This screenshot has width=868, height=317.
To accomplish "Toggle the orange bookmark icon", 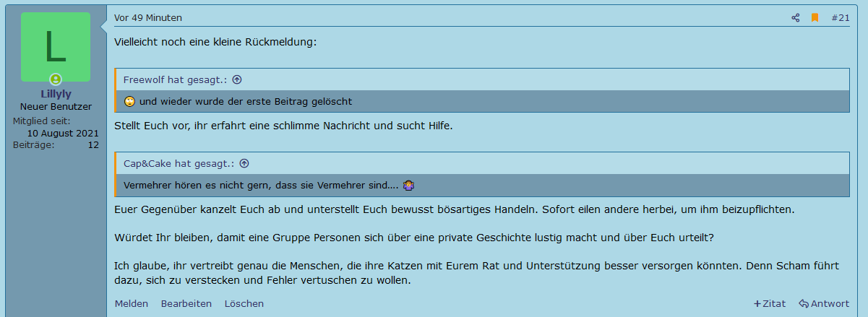I will click(x=815, y=18).
